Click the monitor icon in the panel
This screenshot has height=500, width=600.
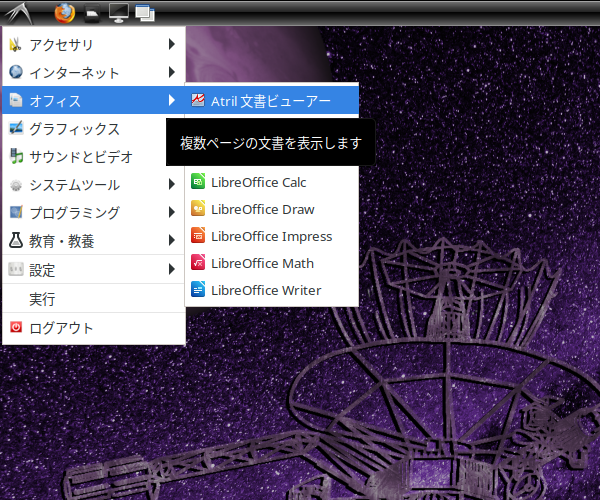tap(119, 13)
